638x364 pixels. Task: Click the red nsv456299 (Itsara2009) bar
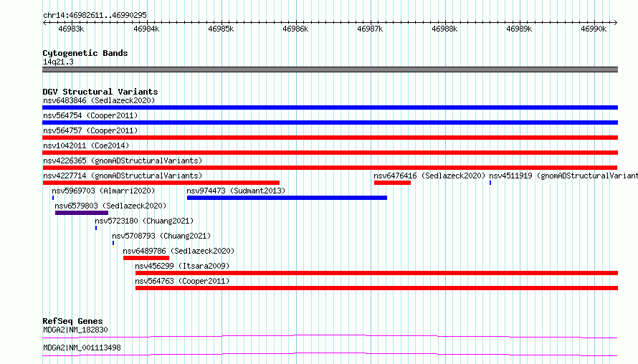click(x=377, y=273)
